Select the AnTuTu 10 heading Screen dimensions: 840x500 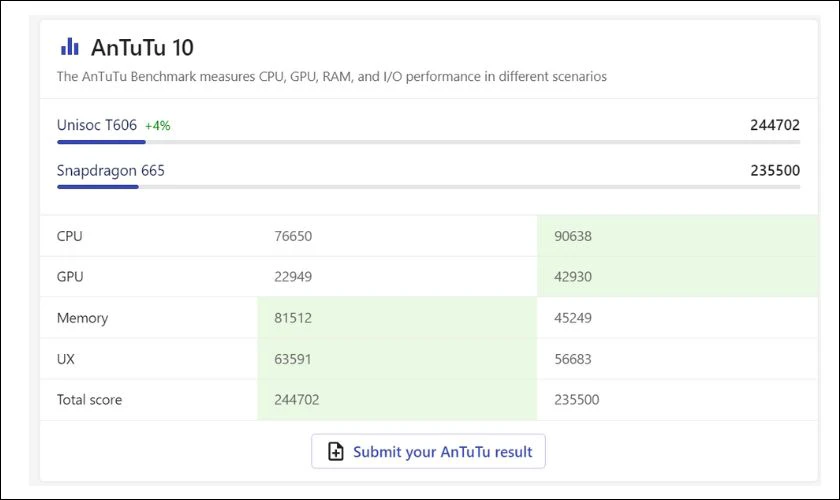(x=142, y=47)
